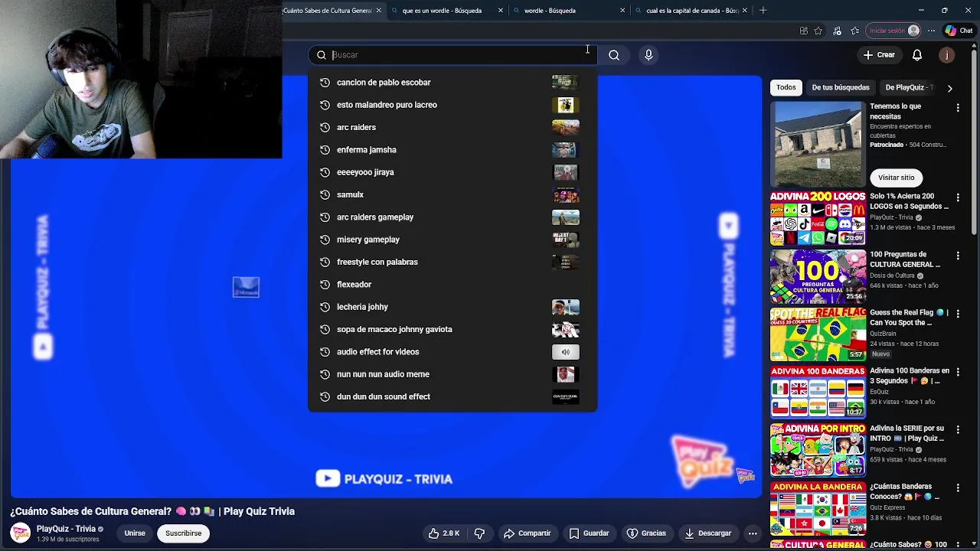The image size is (980, 551).
Task: Show more filter chips with right arrow
Action: [x=949, y=88]
